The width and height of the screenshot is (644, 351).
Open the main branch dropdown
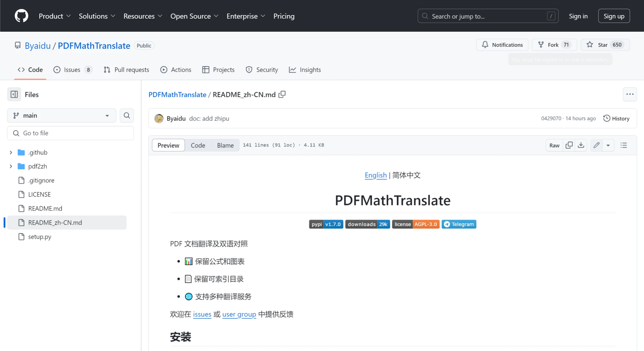click(61, 115)
